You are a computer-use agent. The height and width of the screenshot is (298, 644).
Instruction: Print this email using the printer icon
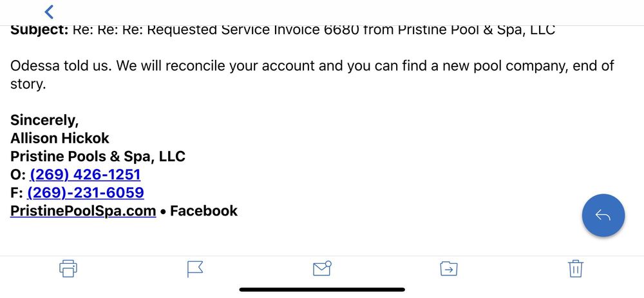click(x=68, y=268)
